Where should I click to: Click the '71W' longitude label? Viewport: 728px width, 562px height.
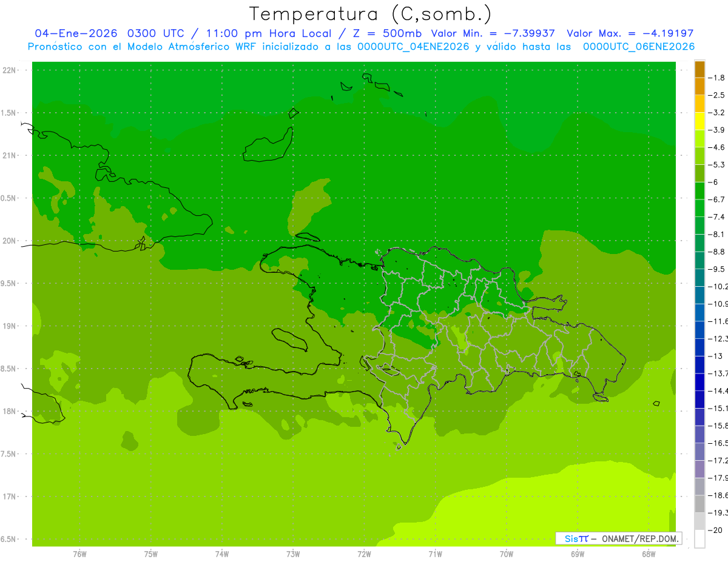coord(435,555)
